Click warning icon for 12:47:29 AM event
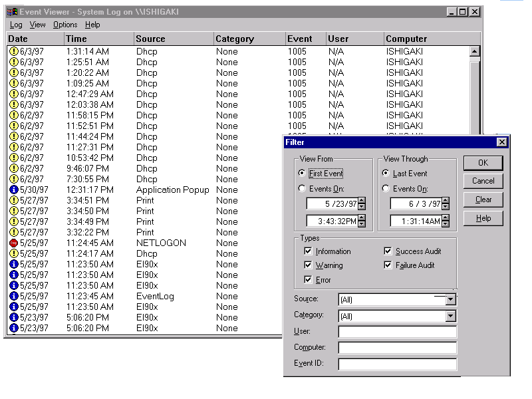The image size is (532, 399). [x=13, y=94]
